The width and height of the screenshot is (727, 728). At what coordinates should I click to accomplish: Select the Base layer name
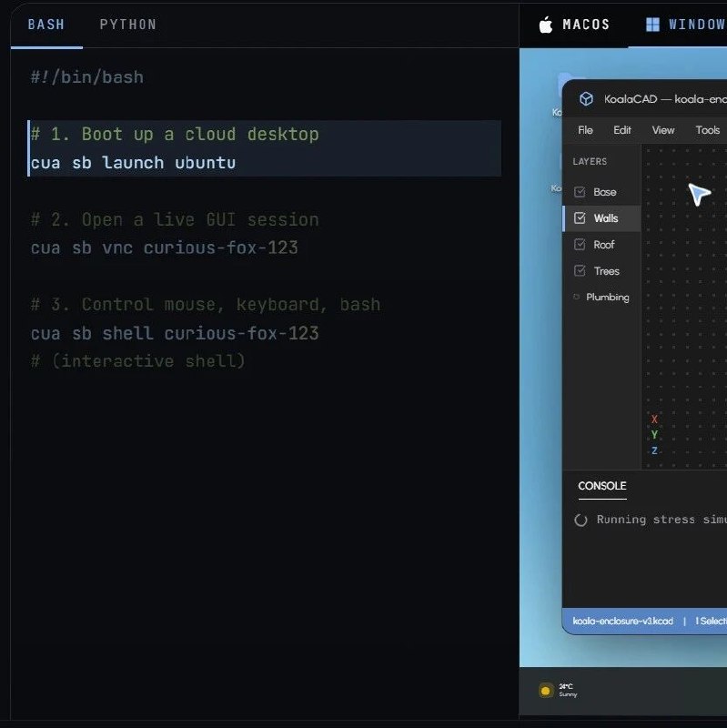605,192
